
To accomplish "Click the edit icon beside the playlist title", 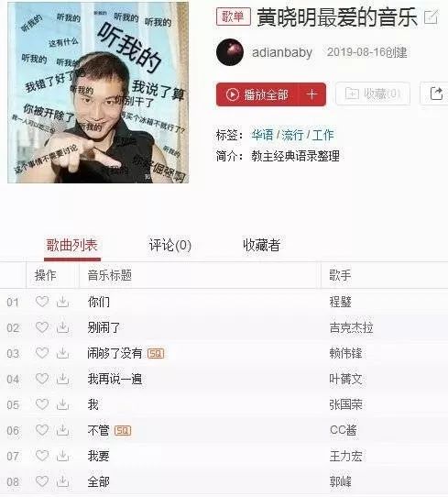I will click(431, 17).
